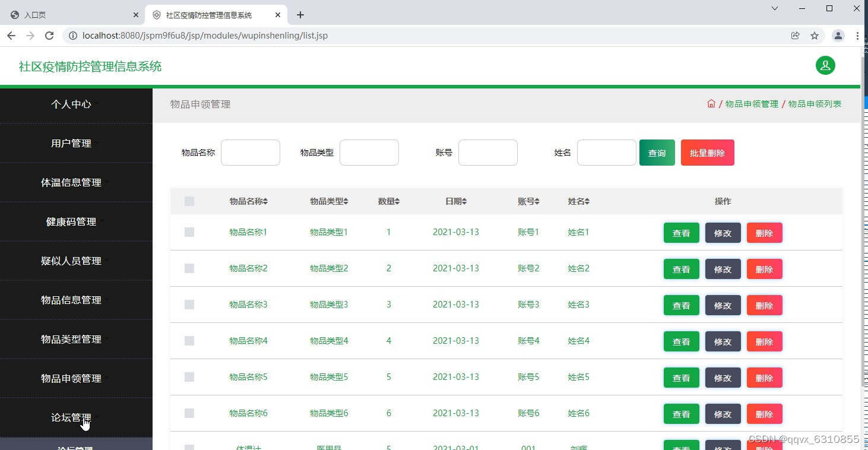The image size is (868, 450).
Task: Click the 批量删除 button
Action: 708,153
